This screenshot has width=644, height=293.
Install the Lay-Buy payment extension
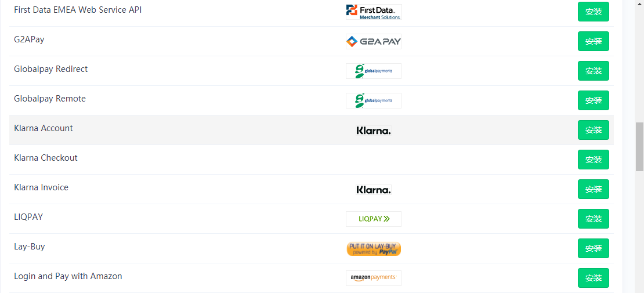pyautogui.click(x=593, y=248)
